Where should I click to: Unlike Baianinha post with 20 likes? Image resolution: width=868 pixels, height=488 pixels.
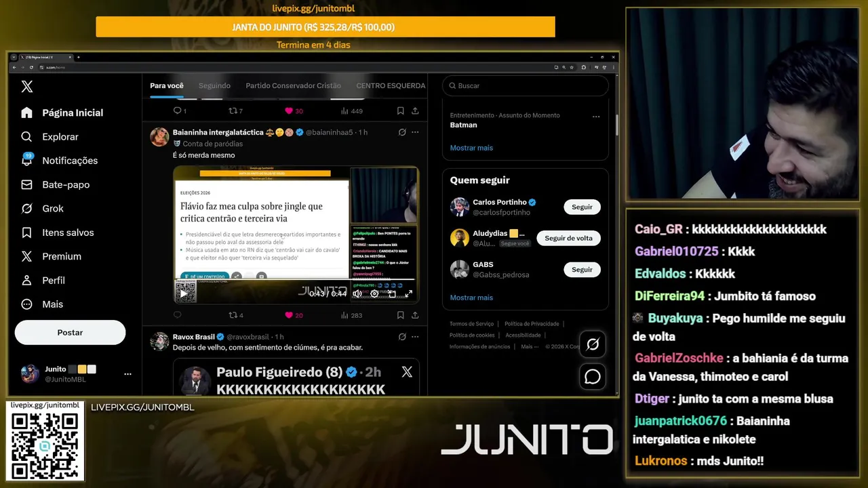click(x=294, y=315)
